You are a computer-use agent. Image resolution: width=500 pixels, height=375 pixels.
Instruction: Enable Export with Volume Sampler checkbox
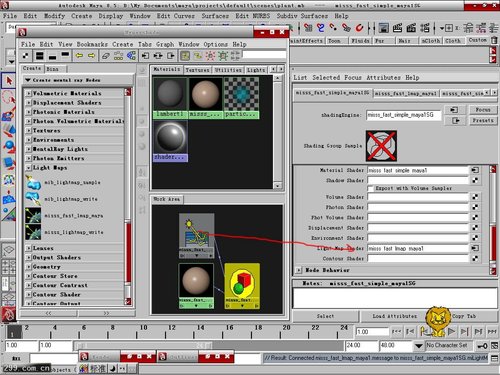(x=370, y=188)
